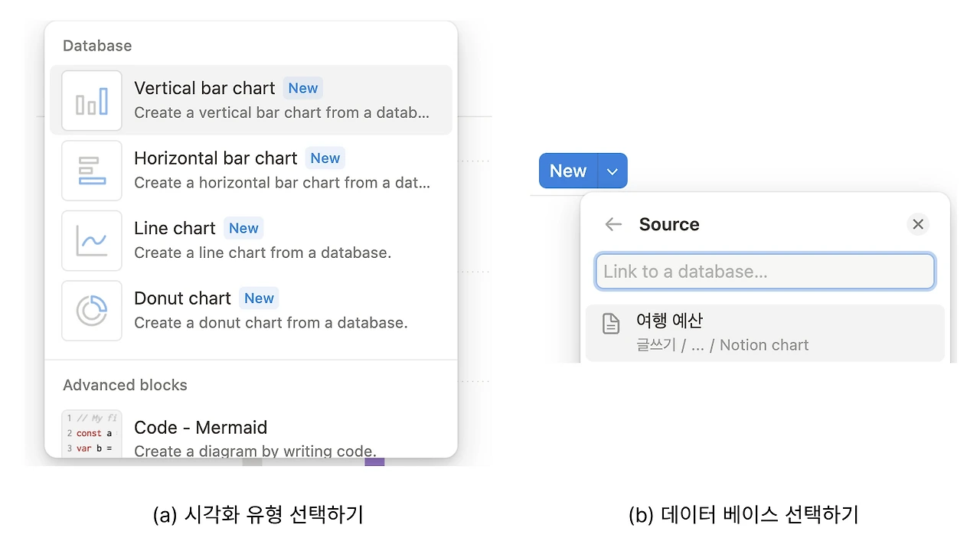Click the New badge on Line chart
980x554 pixels.
click(x=243, y=228)
